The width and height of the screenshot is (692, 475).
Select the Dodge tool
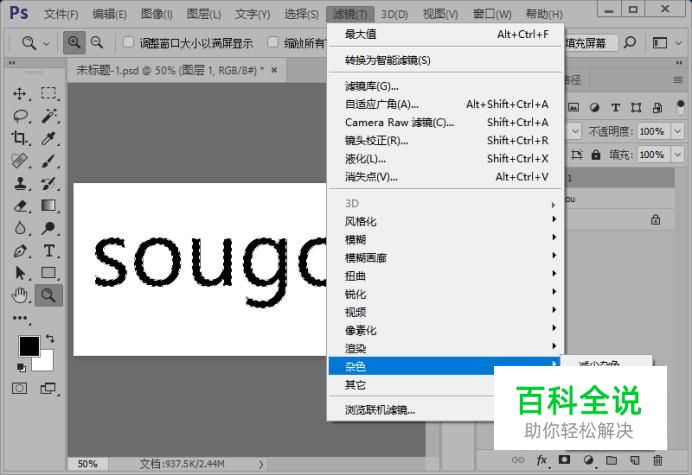49,228
